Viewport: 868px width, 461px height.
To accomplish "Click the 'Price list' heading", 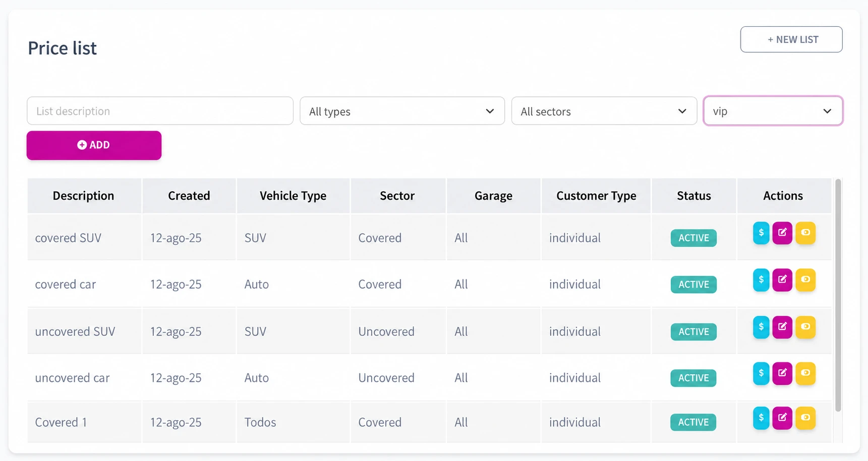I will click(62, 48).
